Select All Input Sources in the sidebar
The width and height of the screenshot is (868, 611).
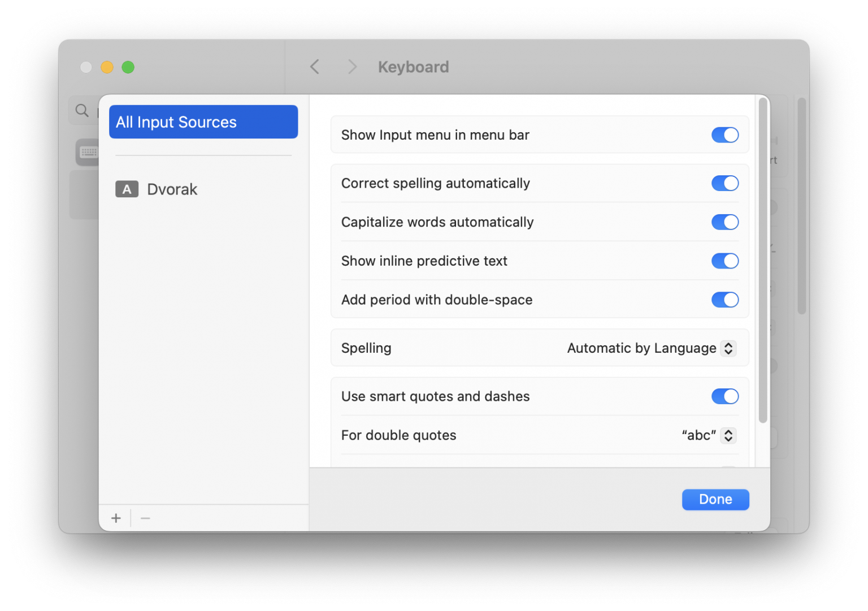click(x=203, y=122)
